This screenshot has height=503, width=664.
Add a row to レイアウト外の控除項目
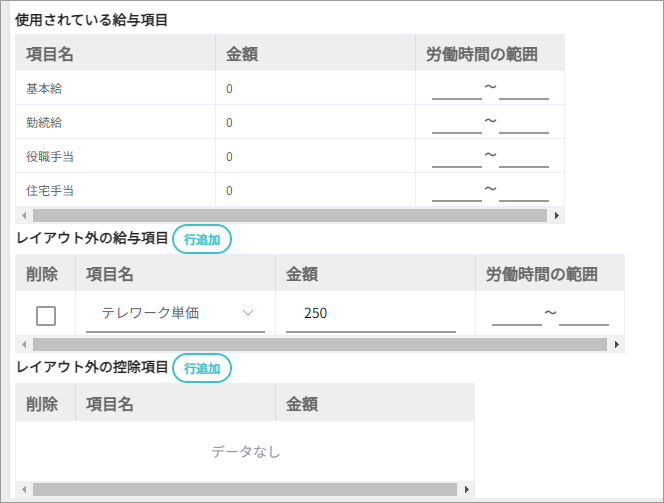[x=202, y=368]
